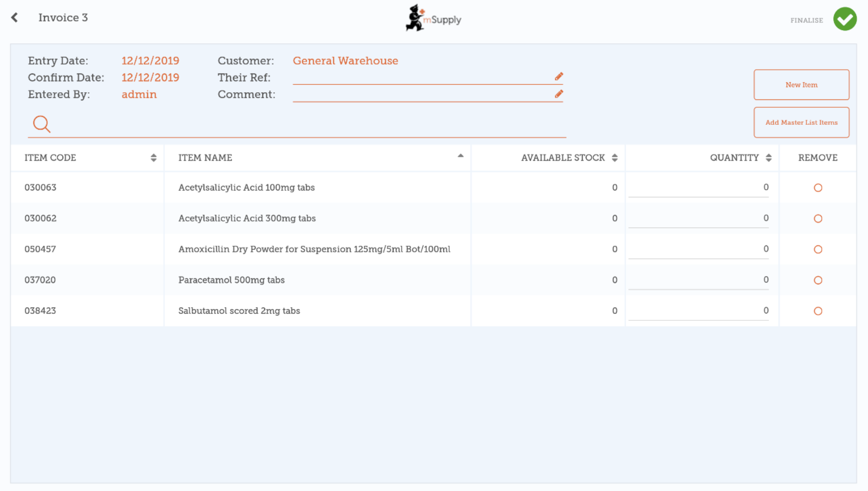The width and height of the screenshot is (868, 491).
Task: Click the item search input bar
Action: coord(306,125)
